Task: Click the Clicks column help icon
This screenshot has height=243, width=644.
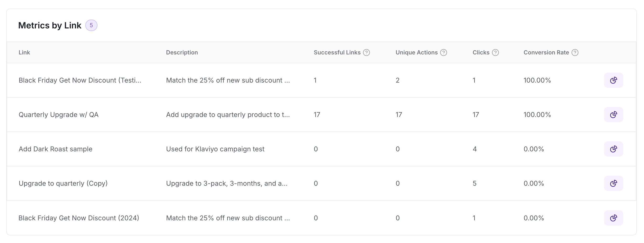Action: (x=495, y=53)
